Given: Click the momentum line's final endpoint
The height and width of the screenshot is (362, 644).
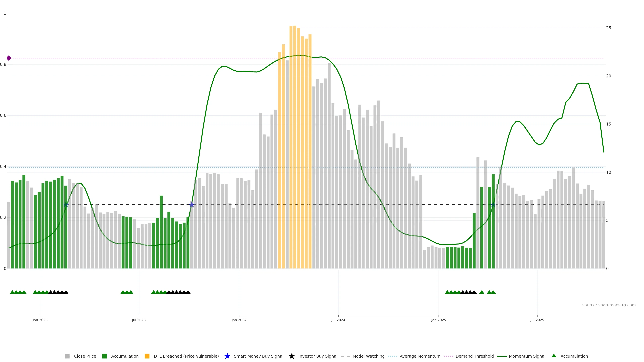Looking at the screenshot, I should point(604,152).
